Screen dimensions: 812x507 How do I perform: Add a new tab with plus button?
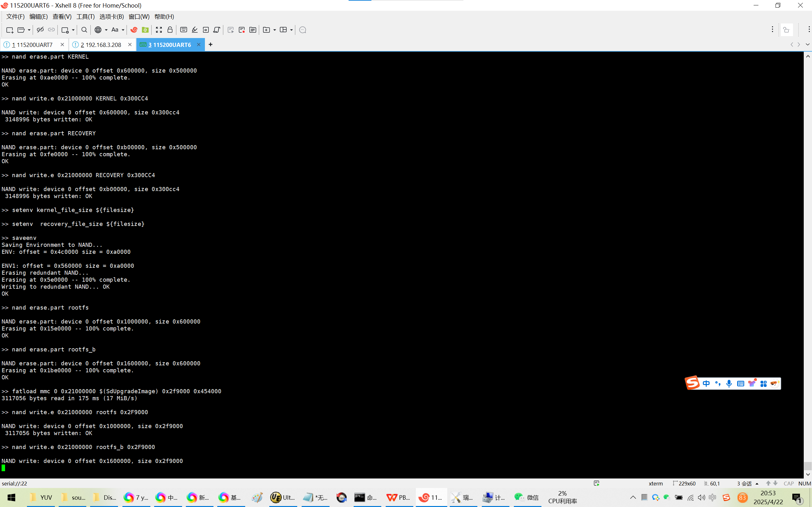(x=210, y=44)
